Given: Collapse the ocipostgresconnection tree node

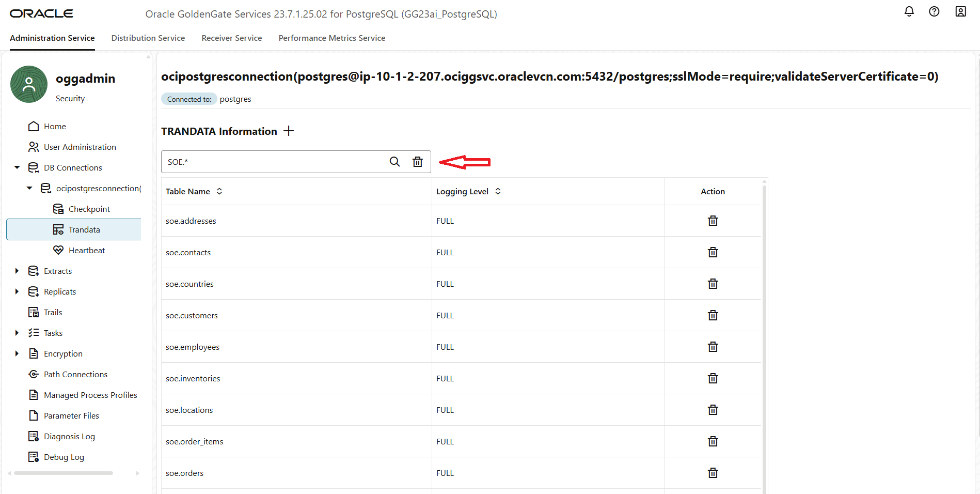Looking at the screenshot, I should click(x=29, y=188).
